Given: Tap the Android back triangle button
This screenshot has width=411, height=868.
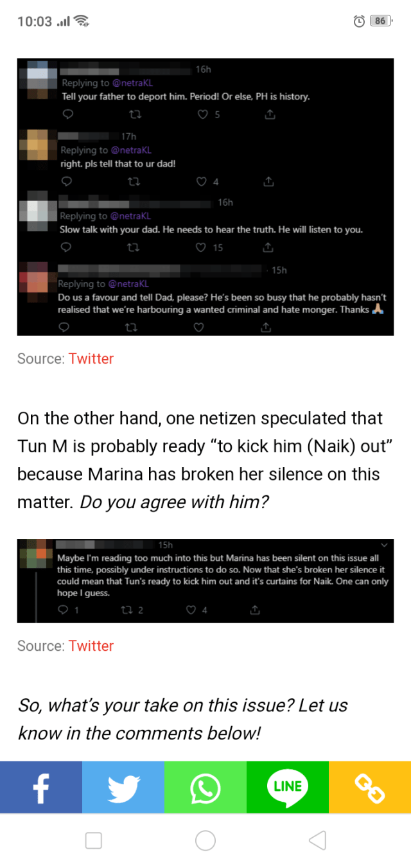Looking at the screenshot, I should [317, 840].
